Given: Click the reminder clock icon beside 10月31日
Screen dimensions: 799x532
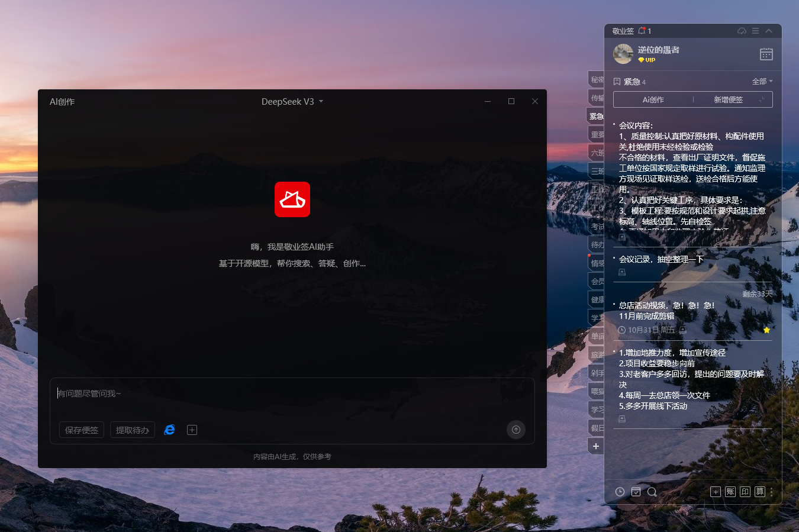Looking at the screenshot, I should click(x=621, y=330).
